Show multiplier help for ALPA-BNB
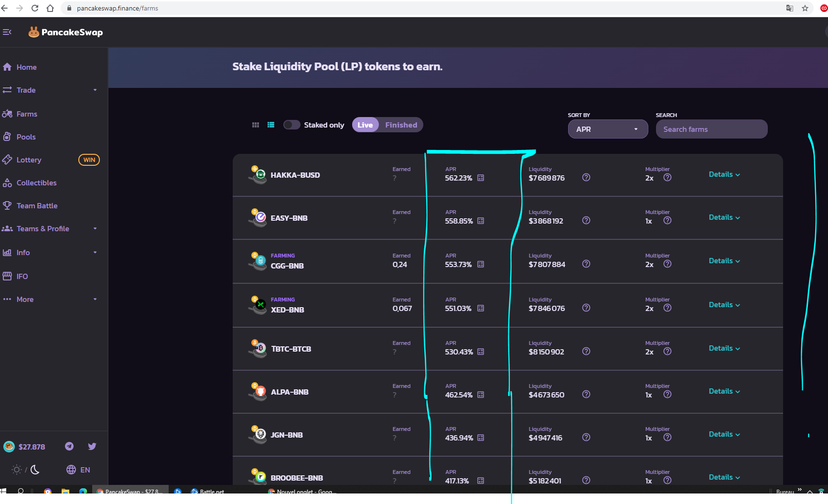The width and height of the screenshot is (828, 504). pyautogui.click(x=667, y=394)
